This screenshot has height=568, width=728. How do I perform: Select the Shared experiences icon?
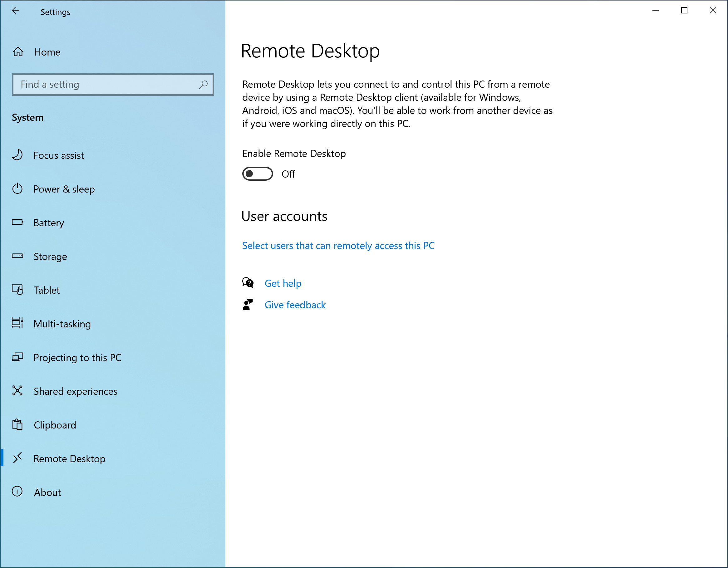(18, 391)
